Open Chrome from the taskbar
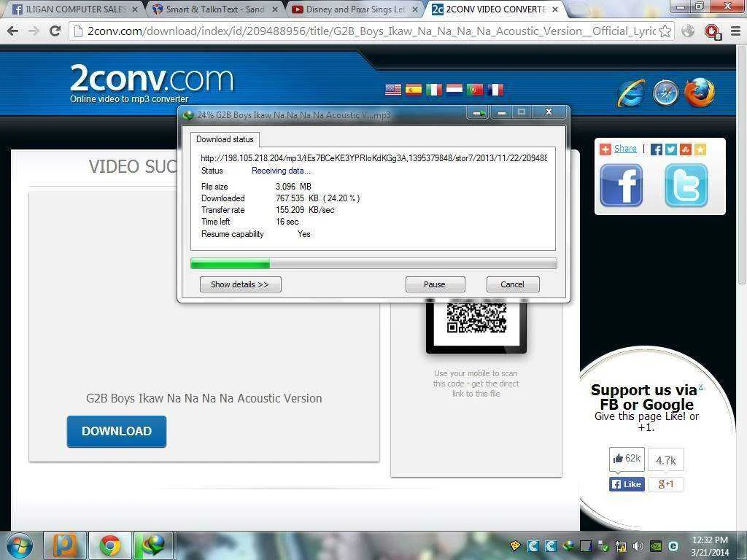 (x=109, y=546)
